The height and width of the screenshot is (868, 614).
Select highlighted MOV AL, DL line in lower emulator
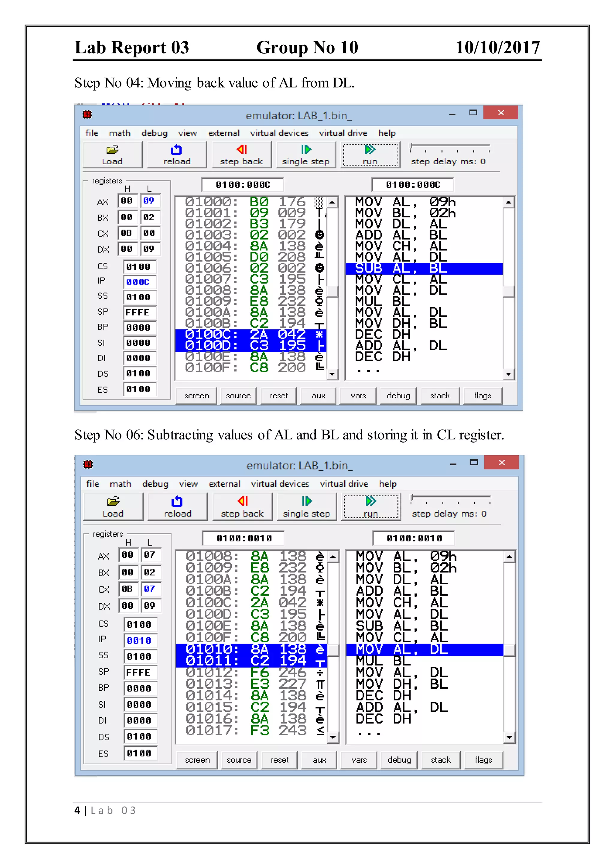pyautogui.click(x=425, y=649)
